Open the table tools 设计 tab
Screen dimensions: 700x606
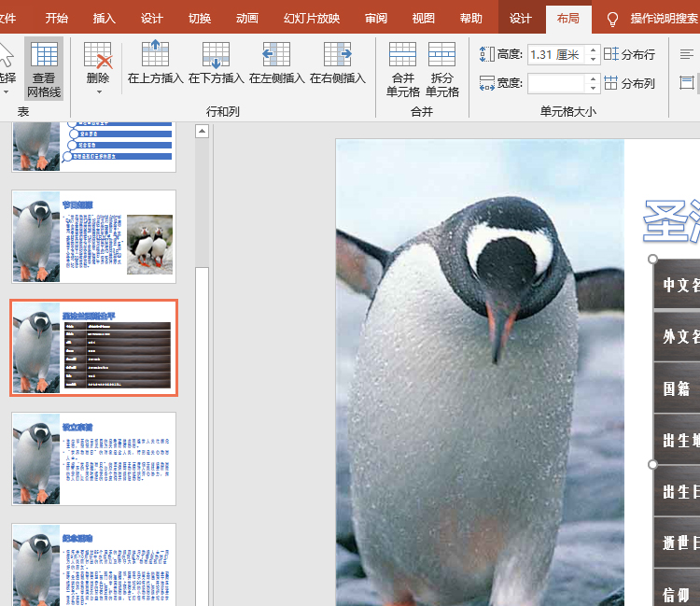tap(521, 19)
